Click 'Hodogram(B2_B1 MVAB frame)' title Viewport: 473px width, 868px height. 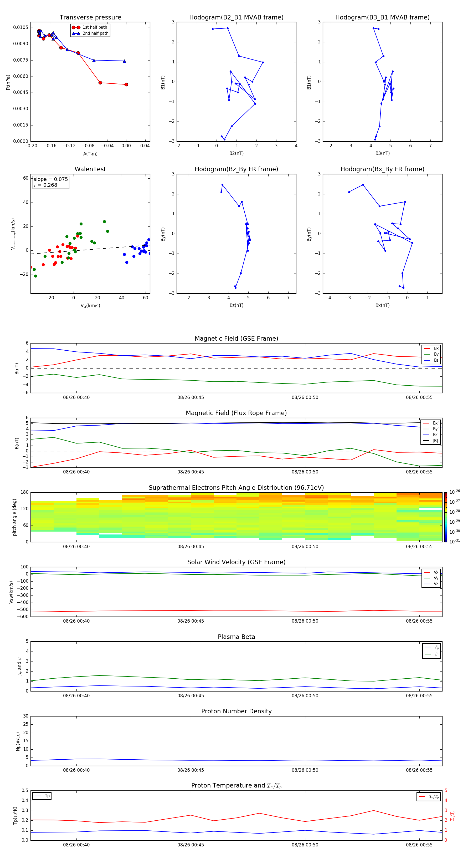[x=236, y=17]
